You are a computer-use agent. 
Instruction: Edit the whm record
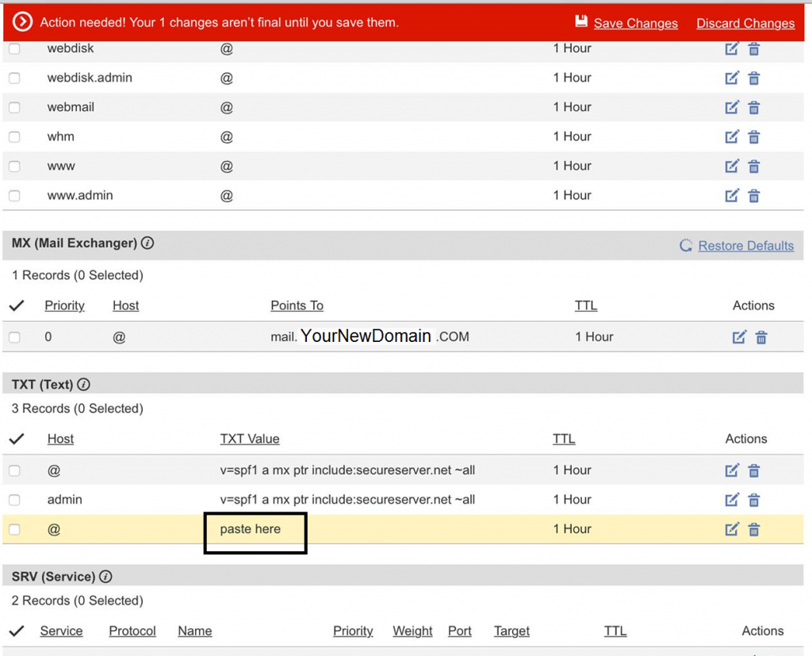[x=732, y=136]
